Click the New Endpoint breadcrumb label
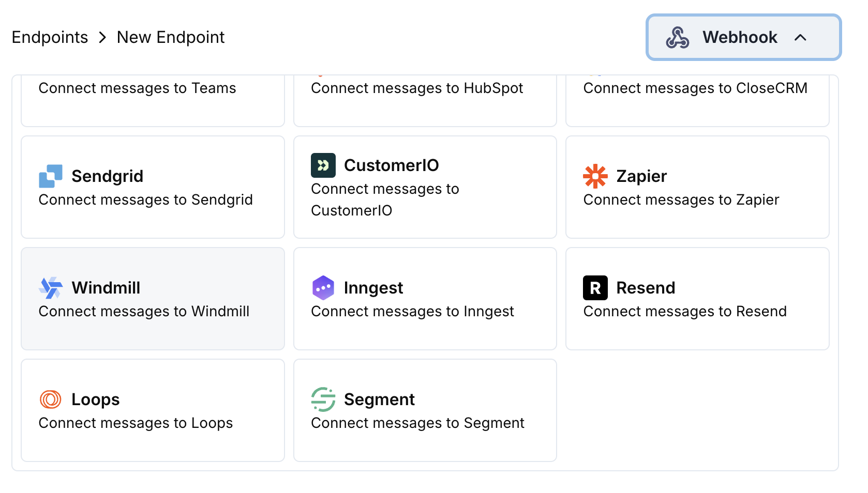The image size is (868, 493). pyautogui.click(x=171, y=37)
